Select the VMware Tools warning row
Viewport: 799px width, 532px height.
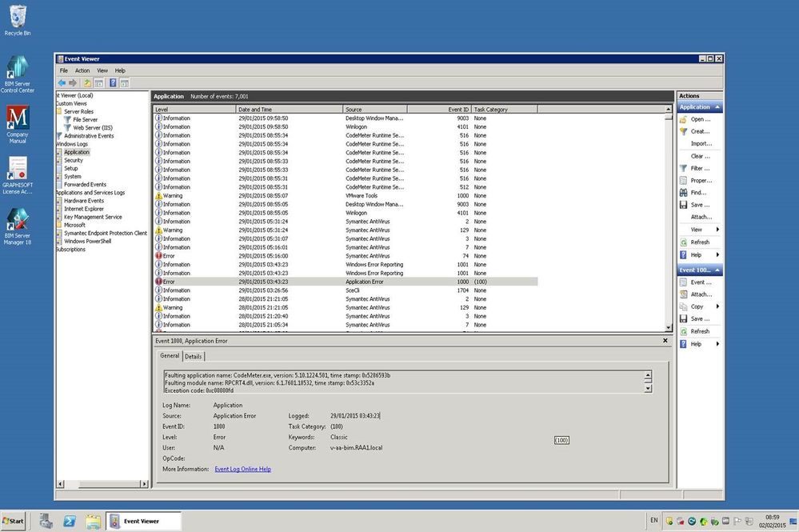coord(346,196)
